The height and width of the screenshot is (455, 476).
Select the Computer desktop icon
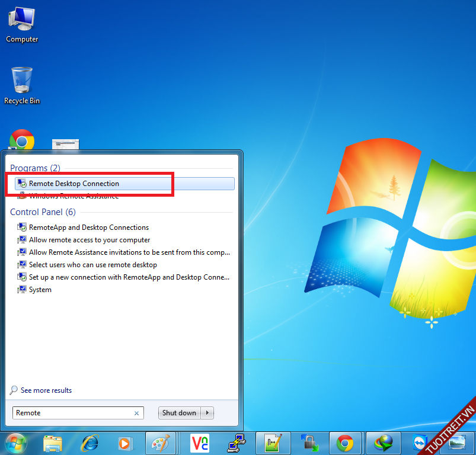(x=22, y=24)
